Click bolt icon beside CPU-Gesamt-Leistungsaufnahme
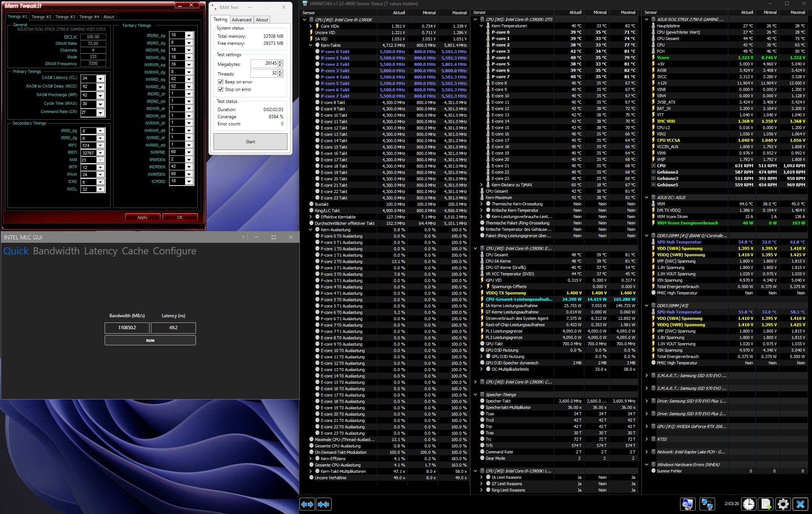The width and height of the screenshot is (812, 514). pyautogui.click(x=482, y=299)
